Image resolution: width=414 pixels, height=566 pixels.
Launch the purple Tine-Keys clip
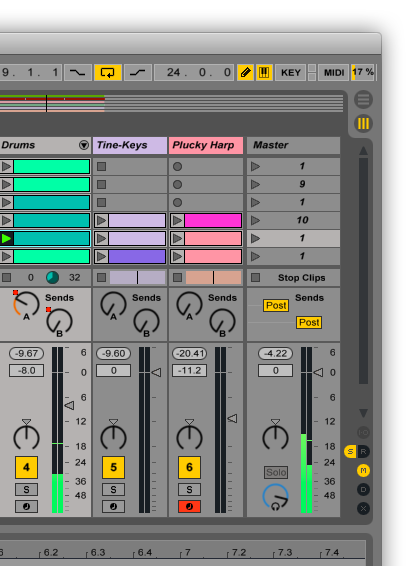pyautogui.click(x=101, y=257)
